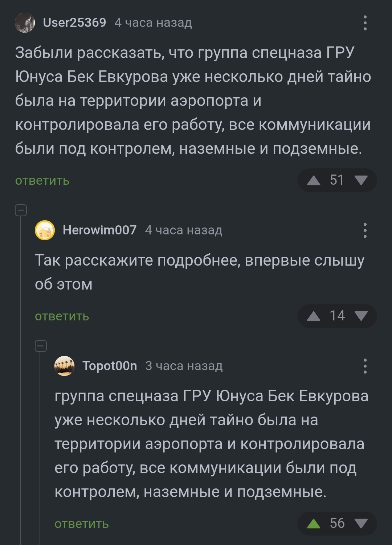Upvote User25369's comment with 51 rating

point(314,180)
